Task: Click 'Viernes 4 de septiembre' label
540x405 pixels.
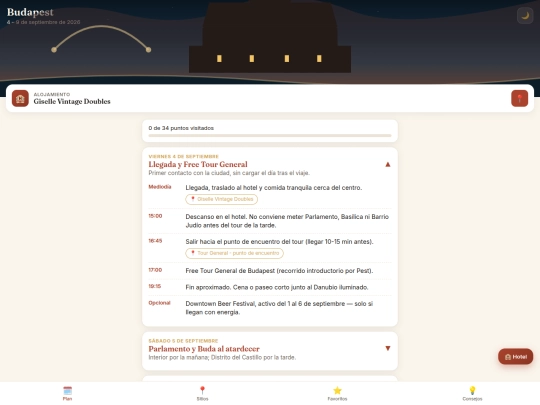Action: click(184, 156)
